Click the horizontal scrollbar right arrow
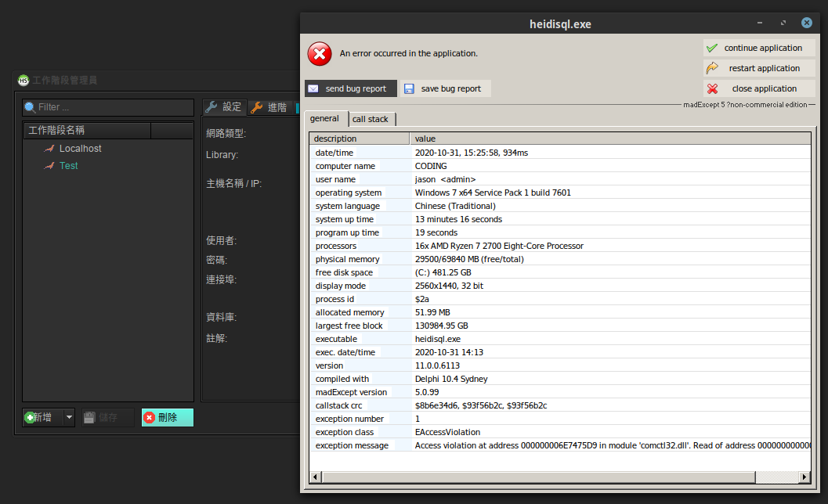This screenshot has width=828, height=504. (804, 477)
